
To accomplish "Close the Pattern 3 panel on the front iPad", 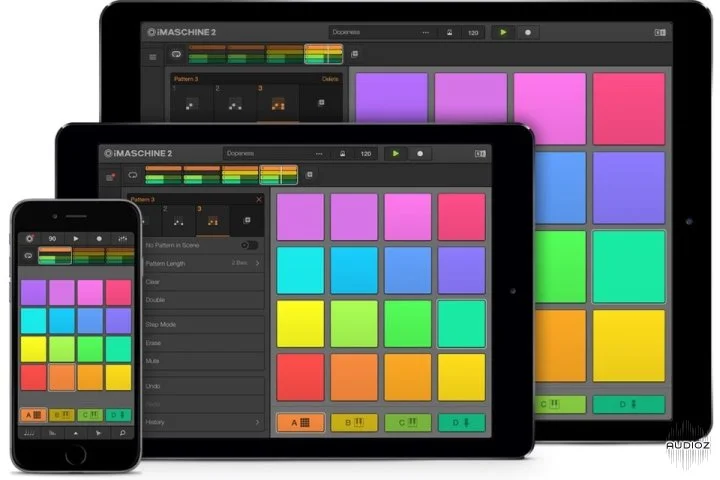I will 259,199.
